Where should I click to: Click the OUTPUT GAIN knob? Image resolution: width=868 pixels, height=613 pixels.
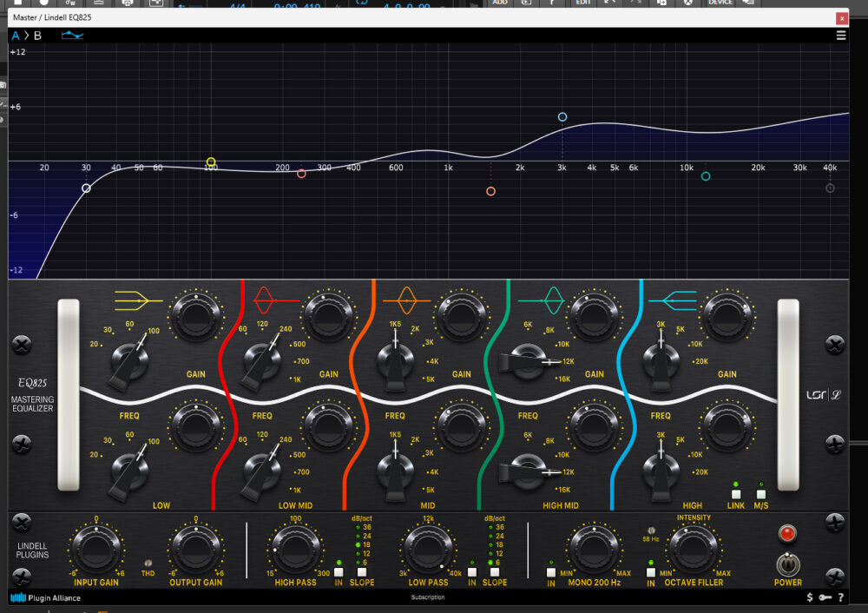[195, 550]
